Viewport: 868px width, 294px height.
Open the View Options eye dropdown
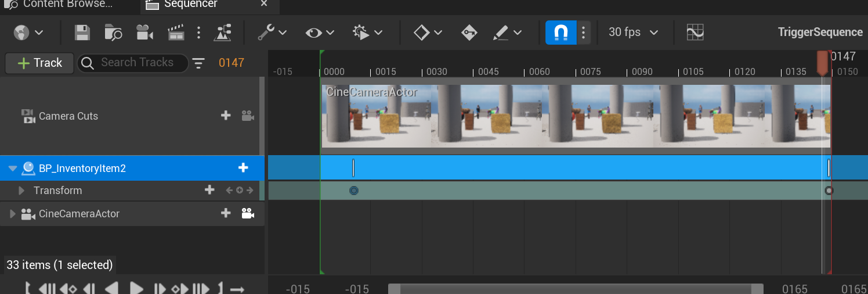(x=320, y=33)
